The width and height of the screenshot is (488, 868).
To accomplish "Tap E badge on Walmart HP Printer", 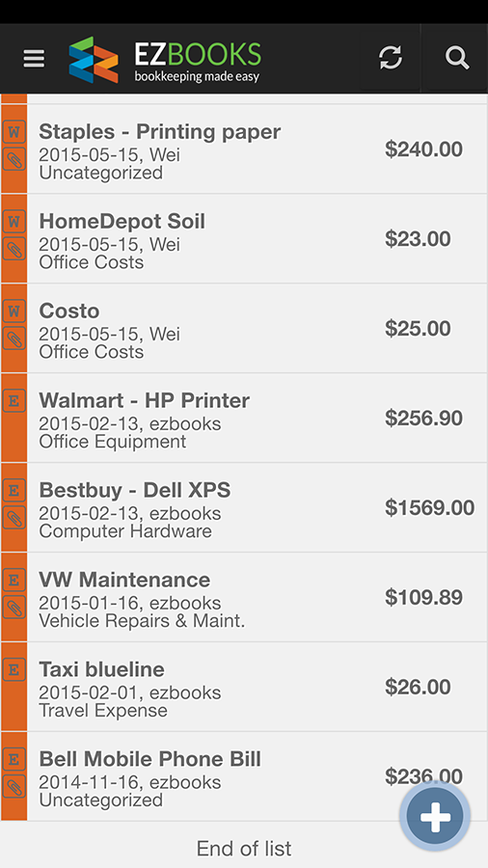I will click(14, 400).
